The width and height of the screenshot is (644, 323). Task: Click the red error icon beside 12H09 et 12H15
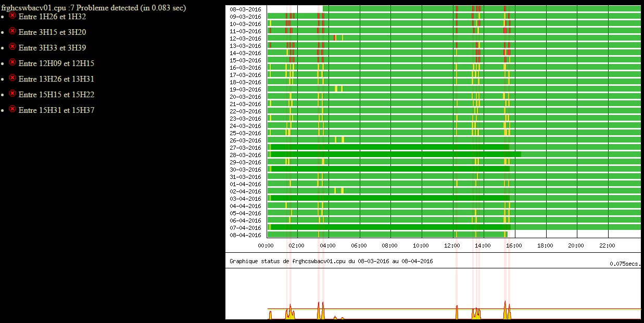point(13,62)
